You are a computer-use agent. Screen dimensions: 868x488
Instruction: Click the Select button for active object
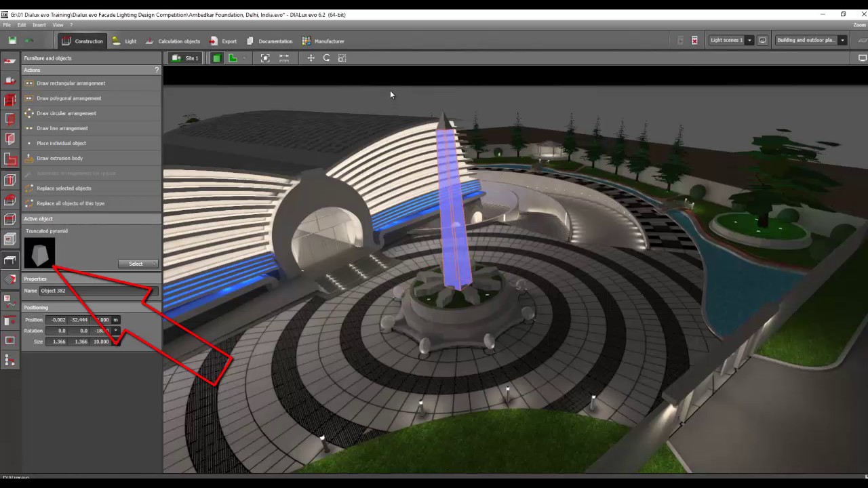point(138,264)
